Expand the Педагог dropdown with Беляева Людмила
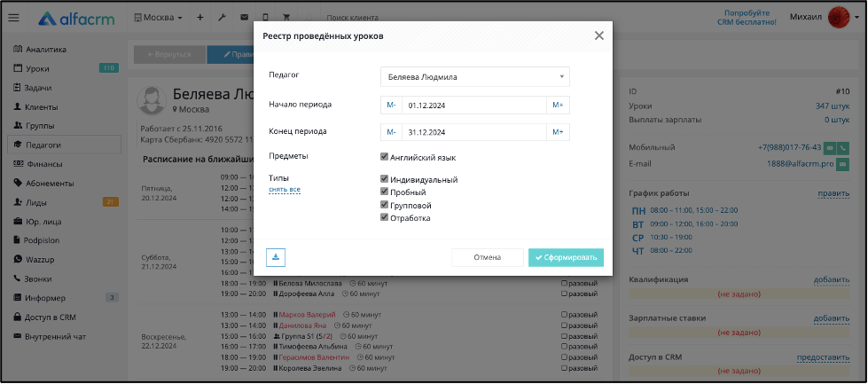Viewport: 868px width, 384px height. (475, 77)
